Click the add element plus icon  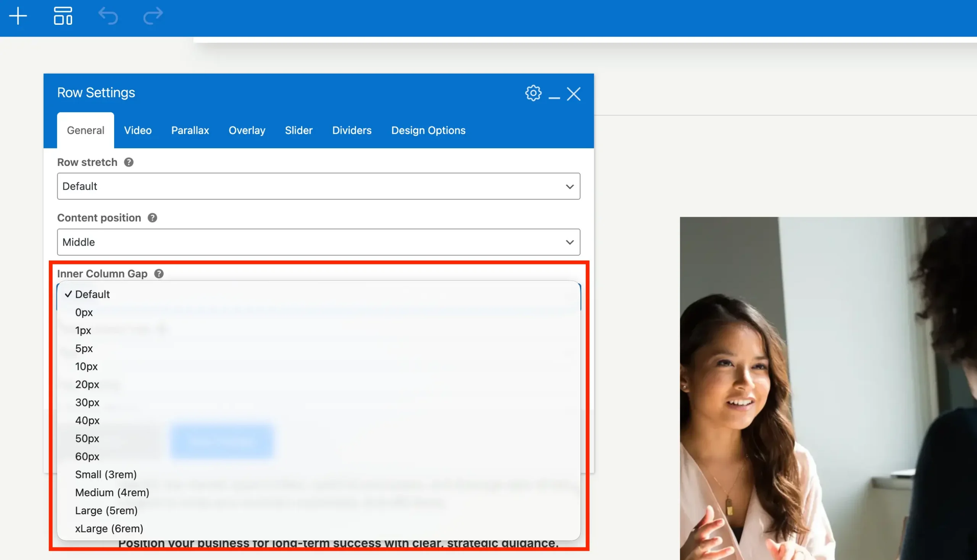pyautogui.click(x=18, y=16)
